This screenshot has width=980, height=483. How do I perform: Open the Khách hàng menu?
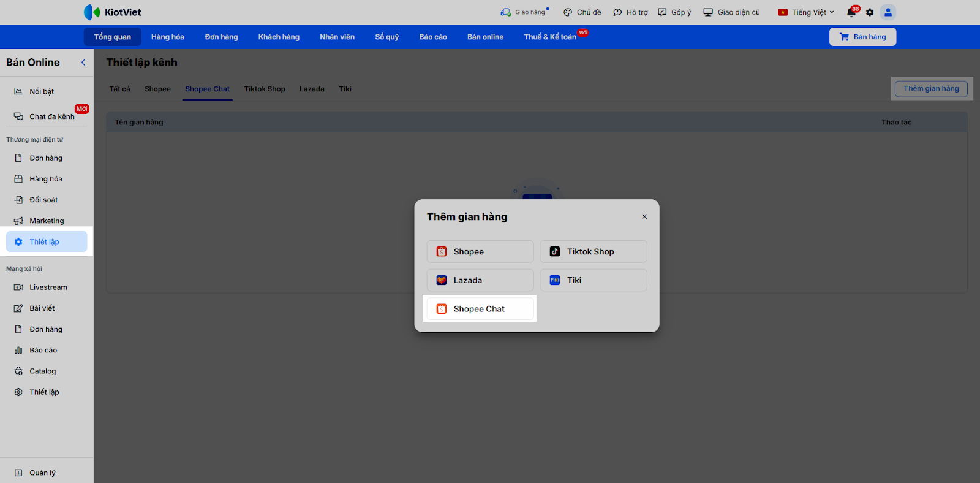[x=279, y=37]
